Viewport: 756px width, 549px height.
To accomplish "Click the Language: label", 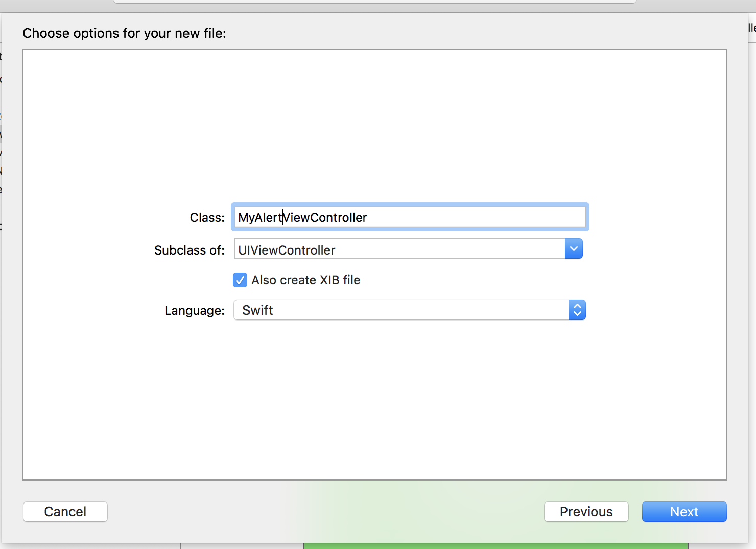I will pos(194,310).
